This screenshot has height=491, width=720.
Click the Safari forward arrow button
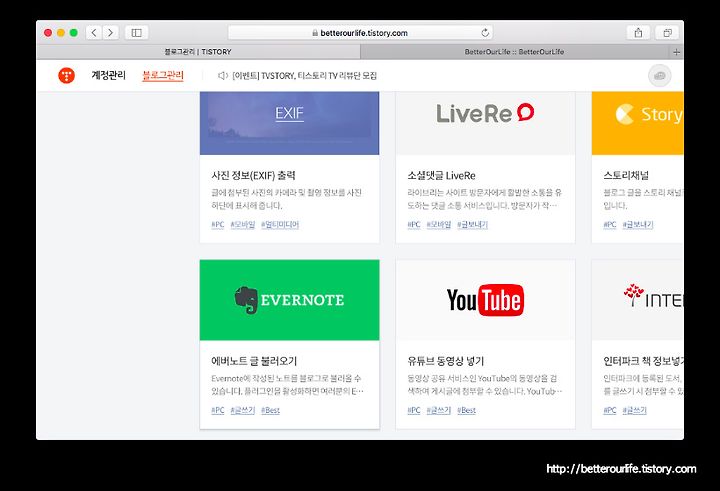[111, 33]
